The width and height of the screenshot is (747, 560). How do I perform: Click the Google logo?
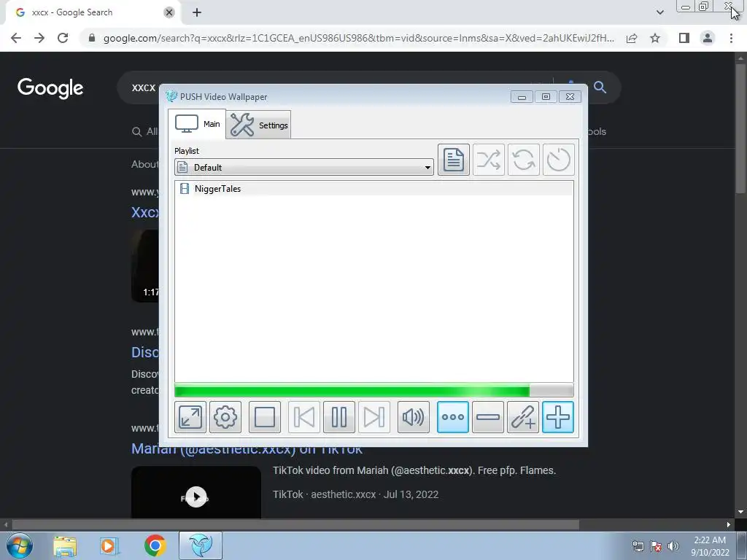tap(50, 88)
